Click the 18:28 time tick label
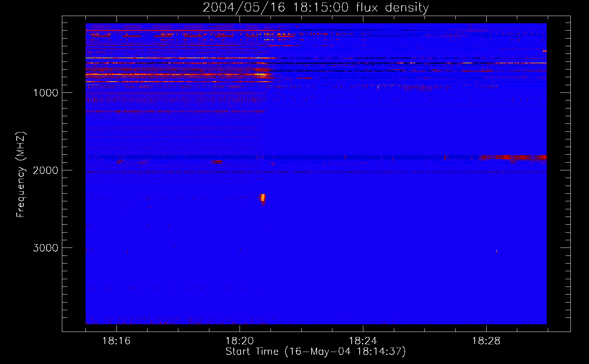 [x=486, y=341]
